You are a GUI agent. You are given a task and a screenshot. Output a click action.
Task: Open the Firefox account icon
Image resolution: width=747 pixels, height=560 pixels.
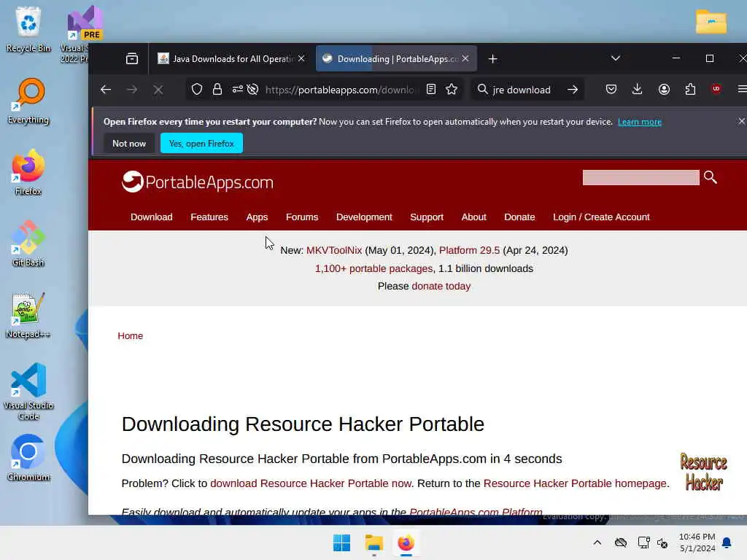click(664, 90)
